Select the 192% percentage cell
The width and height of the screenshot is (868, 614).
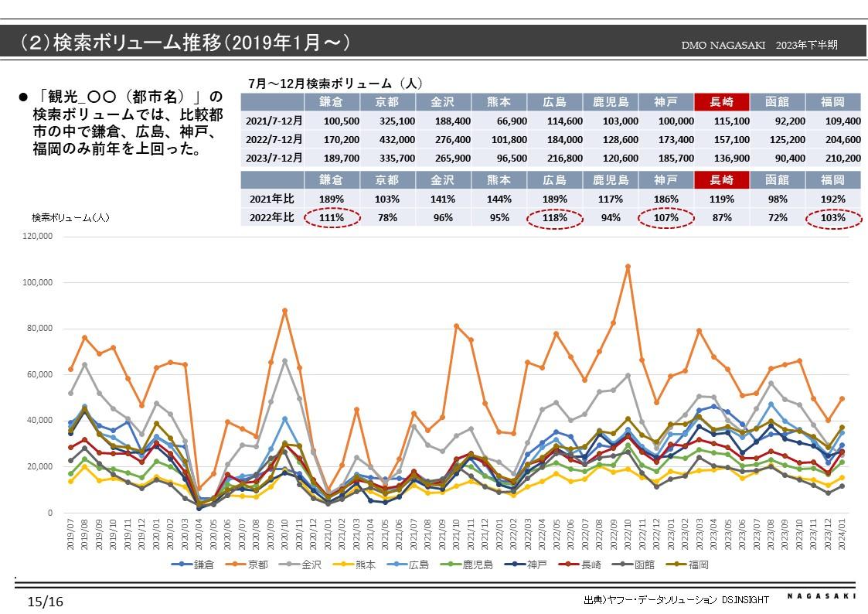pos(833,199)
